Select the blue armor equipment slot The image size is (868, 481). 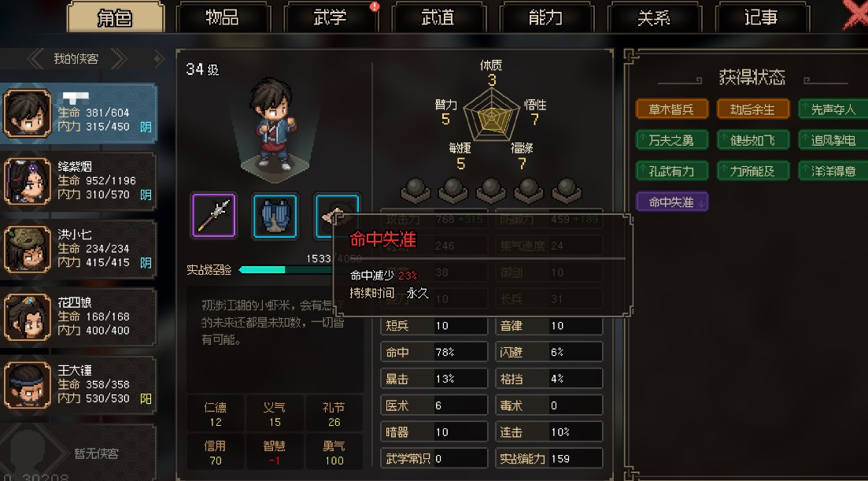pos(275,216)
